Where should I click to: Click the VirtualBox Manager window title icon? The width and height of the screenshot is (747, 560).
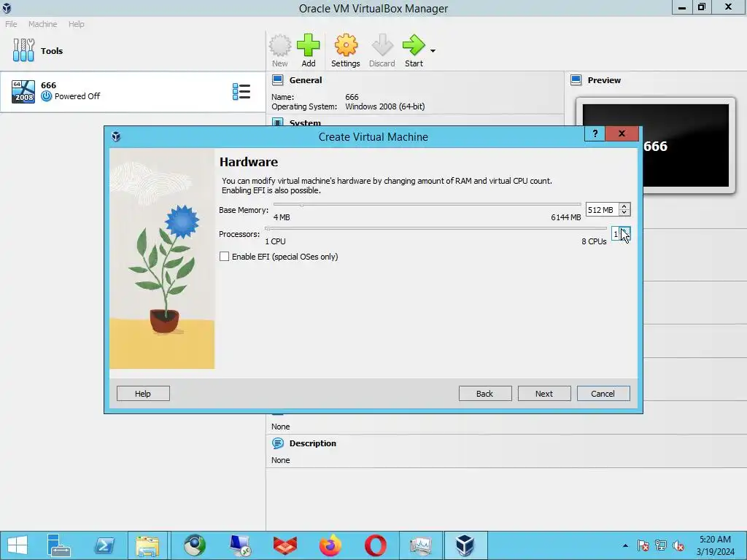click(x=7, y=8)
